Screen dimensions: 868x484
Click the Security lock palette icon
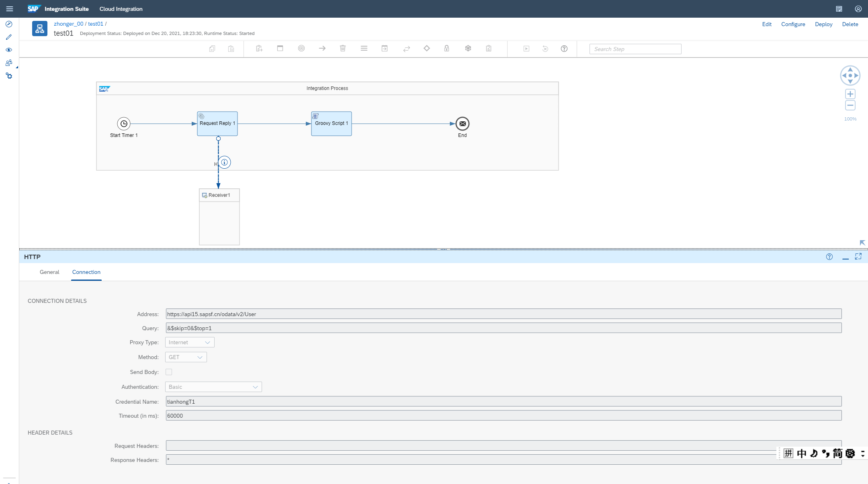pos(446,49)
